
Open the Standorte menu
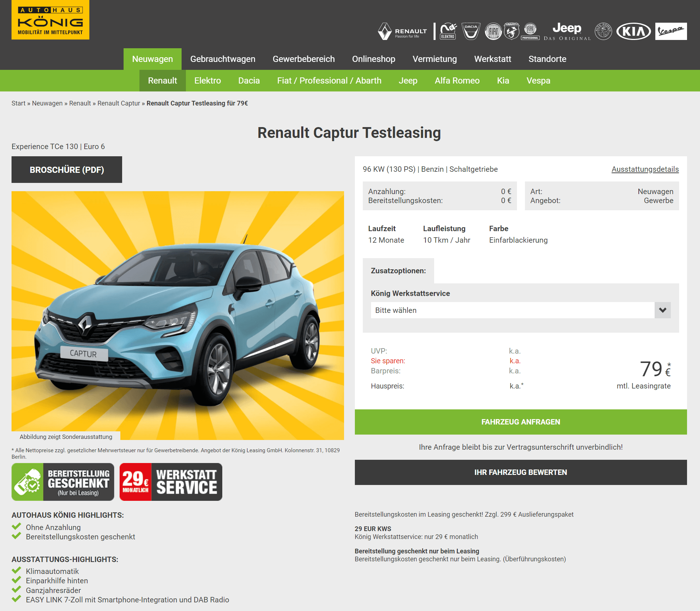coord(547,59)
